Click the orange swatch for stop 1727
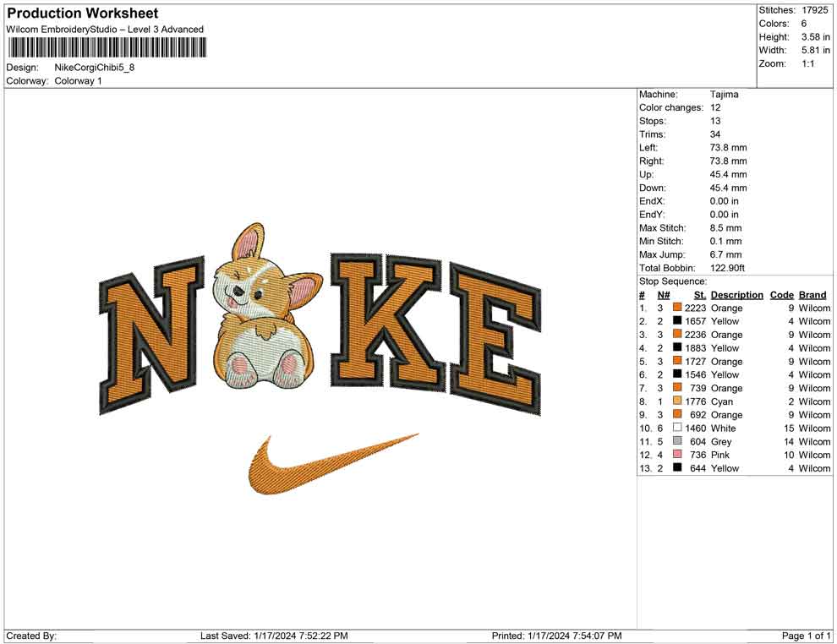Viewport: 837px width, 644px height. click(x=677, y=361)
